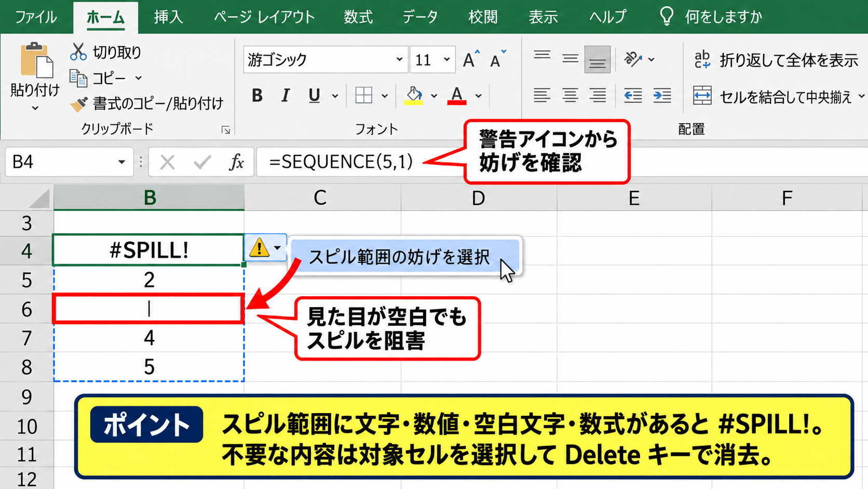
Task: Open the font size 11 dropdown
Action: [446, 59]
